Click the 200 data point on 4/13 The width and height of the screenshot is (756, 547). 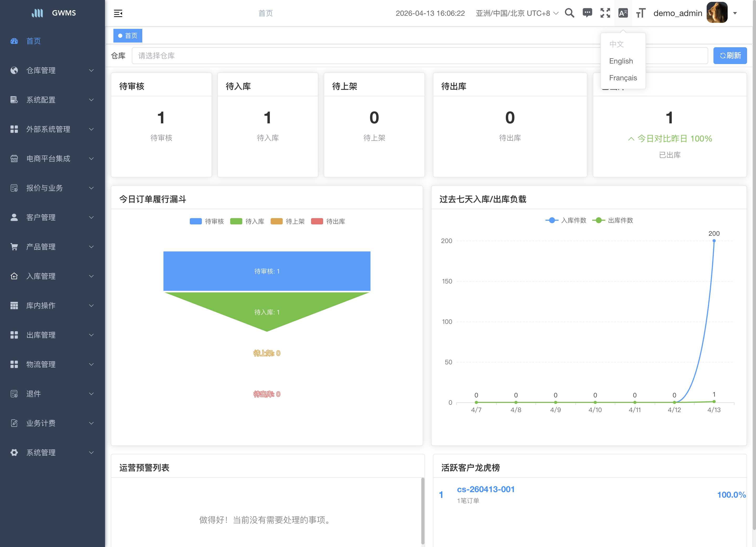(x=714, y=241)
